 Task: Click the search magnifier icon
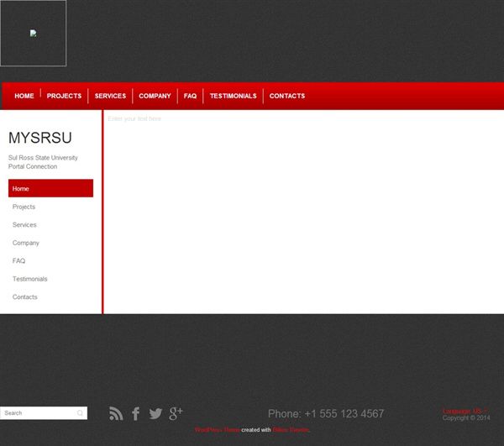80,413
